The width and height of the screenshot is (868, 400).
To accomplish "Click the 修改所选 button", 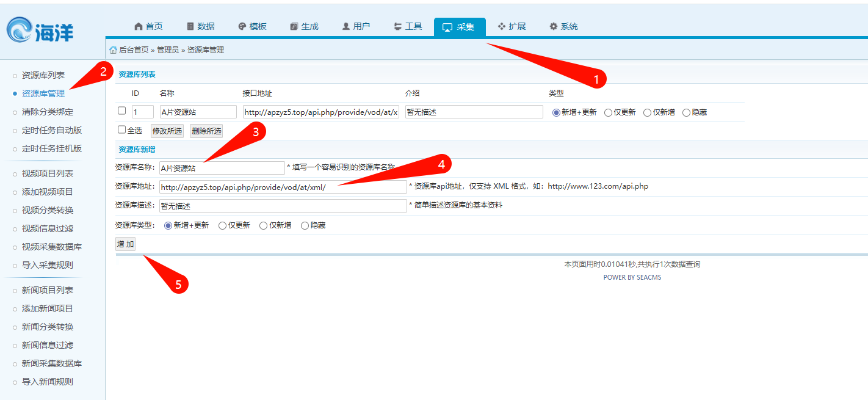I will pyautogui.click(x=167, y=131).
